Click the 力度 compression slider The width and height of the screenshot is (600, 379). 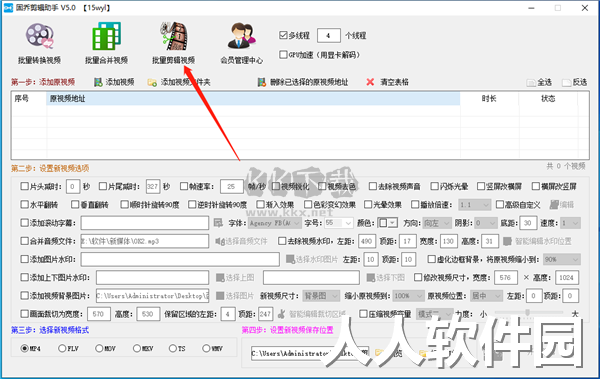[528, 313]
